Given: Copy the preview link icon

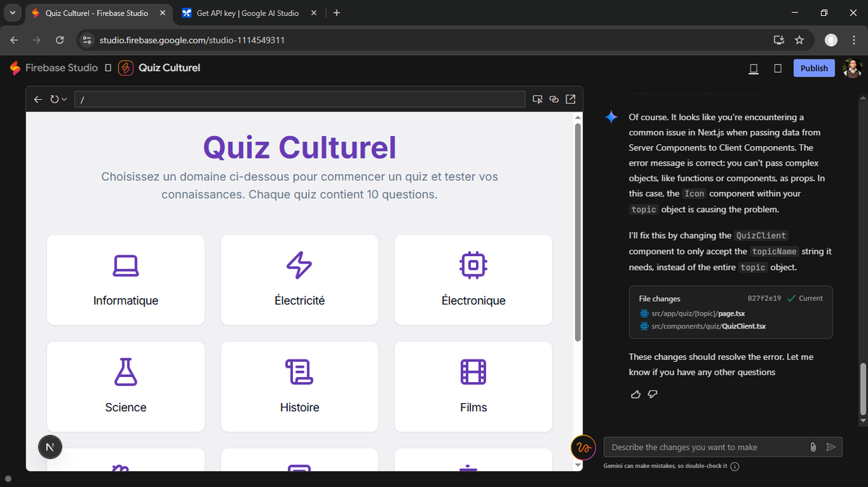Looking at the screenshot, I should pos(554,99).
